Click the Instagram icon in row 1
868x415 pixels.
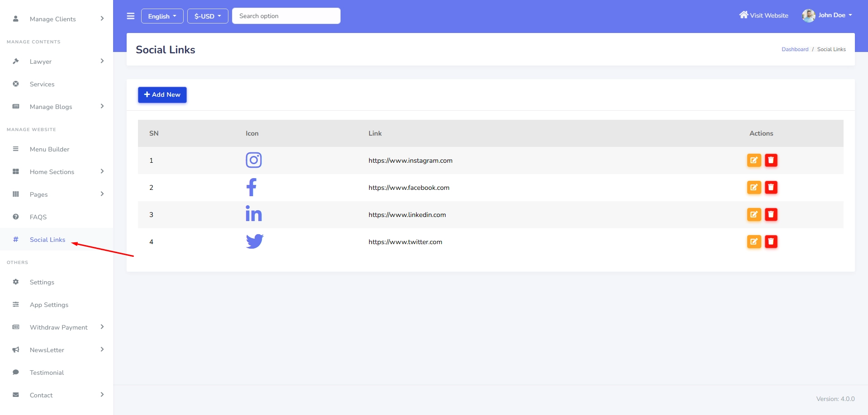point(254,160)
